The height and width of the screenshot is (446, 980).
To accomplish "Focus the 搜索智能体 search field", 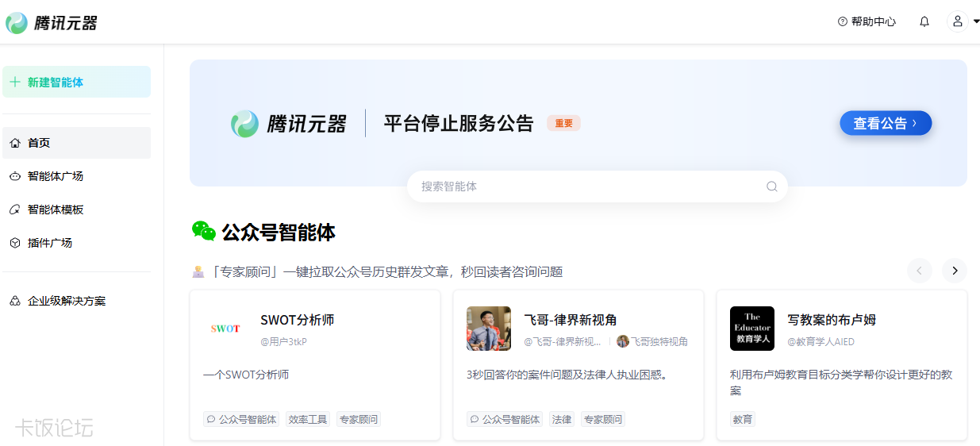I will 597,186.
